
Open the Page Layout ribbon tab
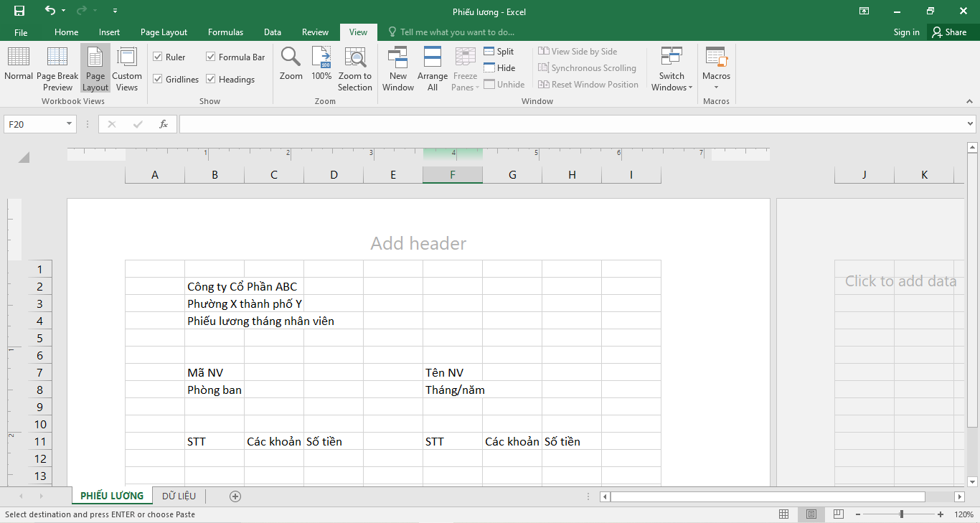pos(164,32)
